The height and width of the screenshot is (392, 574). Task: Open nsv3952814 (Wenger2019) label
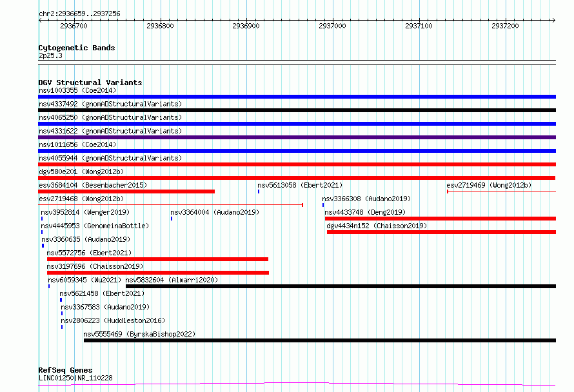click(x=85, y=212)
